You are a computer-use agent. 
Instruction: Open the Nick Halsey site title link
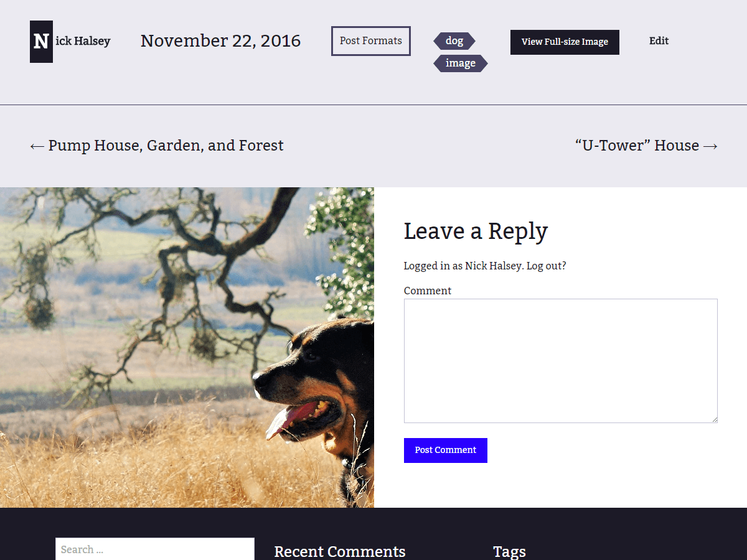pos(83,41)
